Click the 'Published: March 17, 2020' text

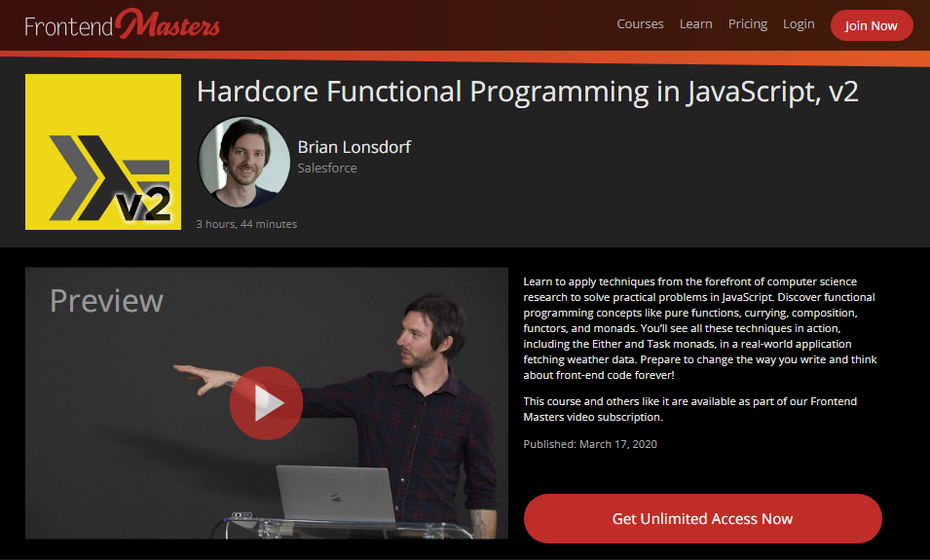click(x=590, y=444)
